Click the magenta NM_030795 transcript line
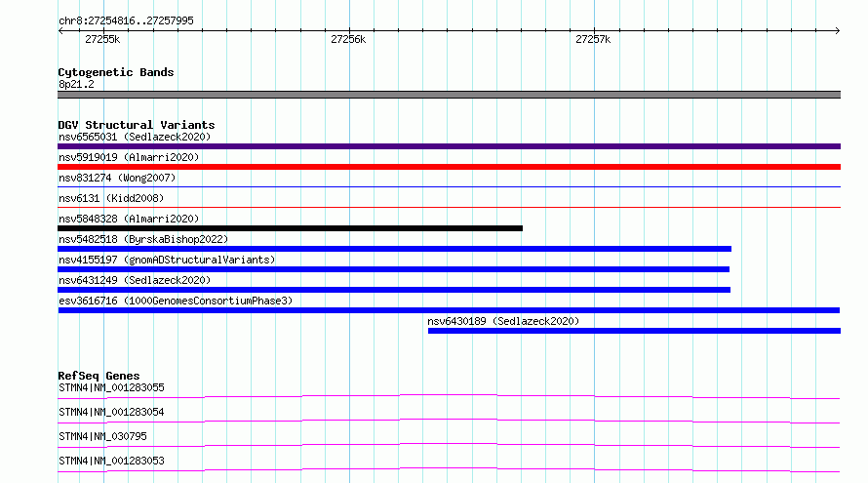This screenshot has height=483, width=868. [x=449, y=445]
